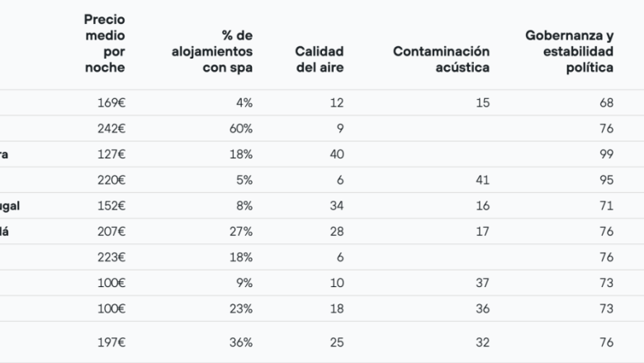The width and height of the screenshot is (644, 363).
Task: Click 'Gobernanza y estabilidad política' header
Action: click(x=569, y=51)
